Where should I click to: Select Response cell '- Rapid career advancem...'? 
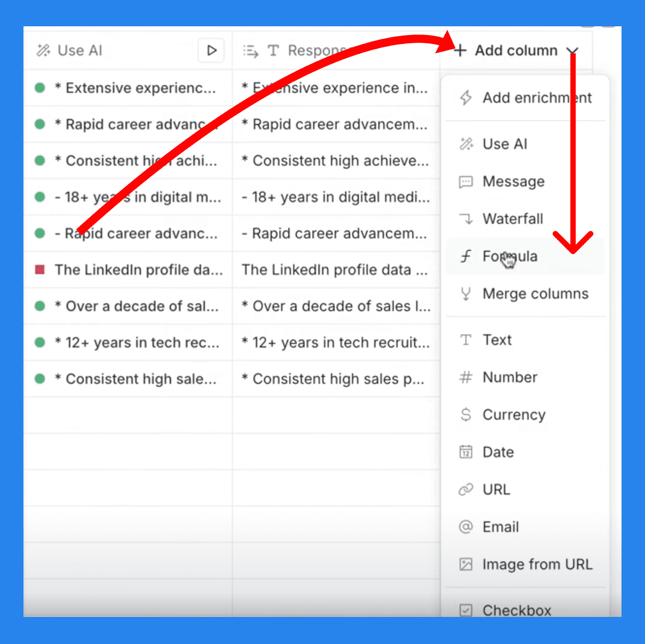click(x=336, y=233)
